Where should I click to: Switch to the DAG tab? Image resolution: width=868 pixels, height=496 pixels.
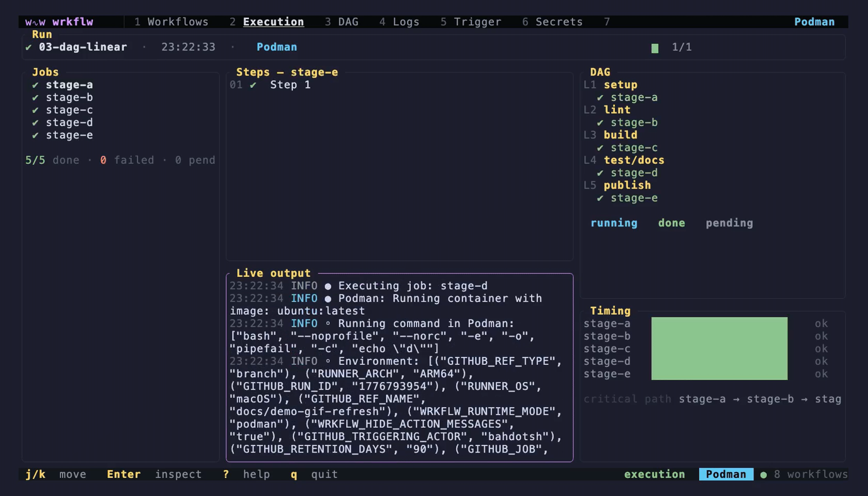[342, 22]
